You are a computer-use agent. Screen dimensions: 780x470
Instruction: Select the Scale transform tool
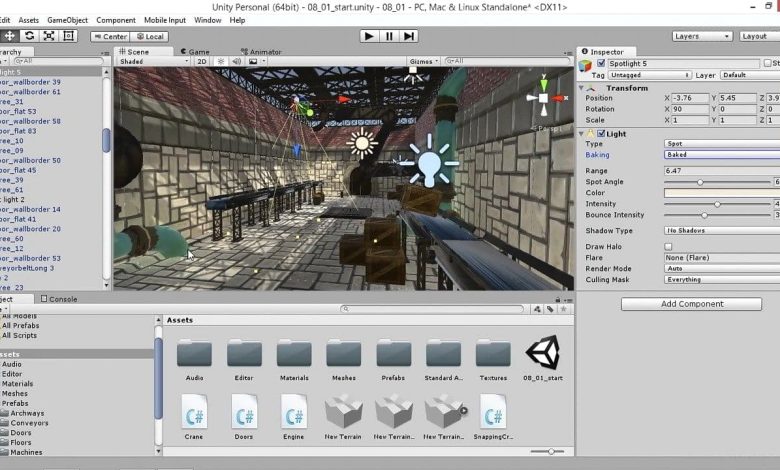pyautogui.click(x=49, y=36)
